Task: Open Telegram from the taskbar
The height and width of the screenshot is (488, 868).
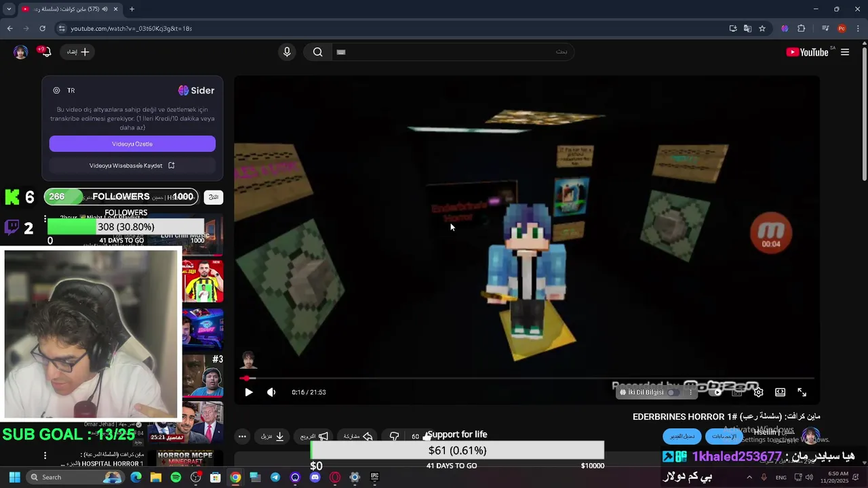Action: (275, 477)
